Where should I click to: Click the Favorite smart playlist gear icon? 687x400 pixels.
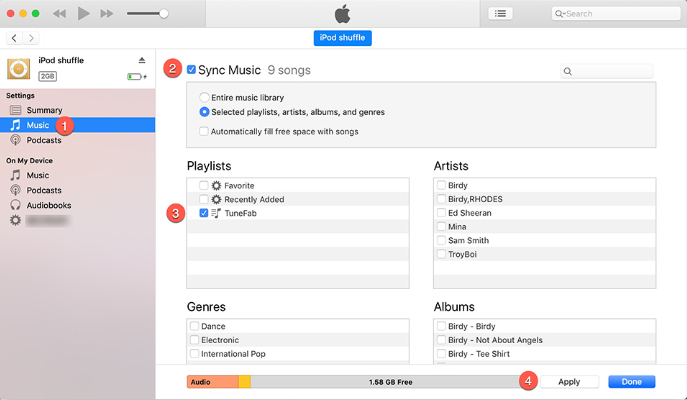click(216, 185)
